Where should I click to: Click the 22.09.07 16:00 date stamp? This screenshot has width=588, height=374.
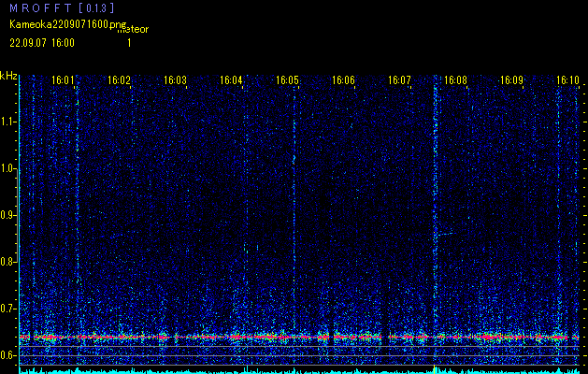click(x=42, y=43)
